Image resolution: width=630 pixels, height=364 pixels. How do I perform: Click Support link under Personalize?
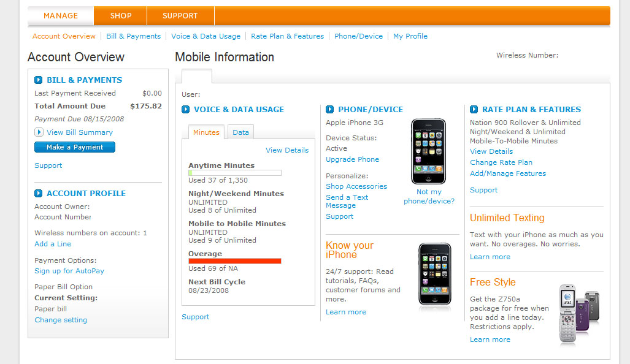pos(339,216)
